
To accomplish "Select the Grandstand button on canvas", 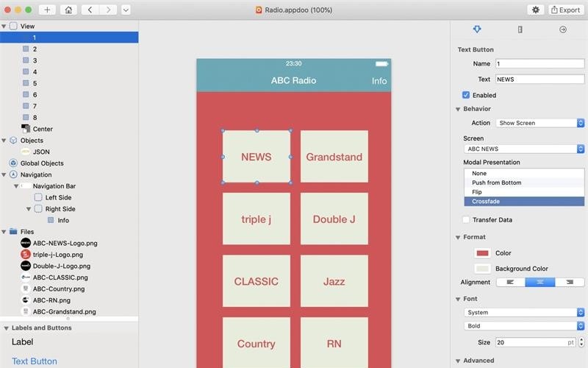I will click(334, 157).
